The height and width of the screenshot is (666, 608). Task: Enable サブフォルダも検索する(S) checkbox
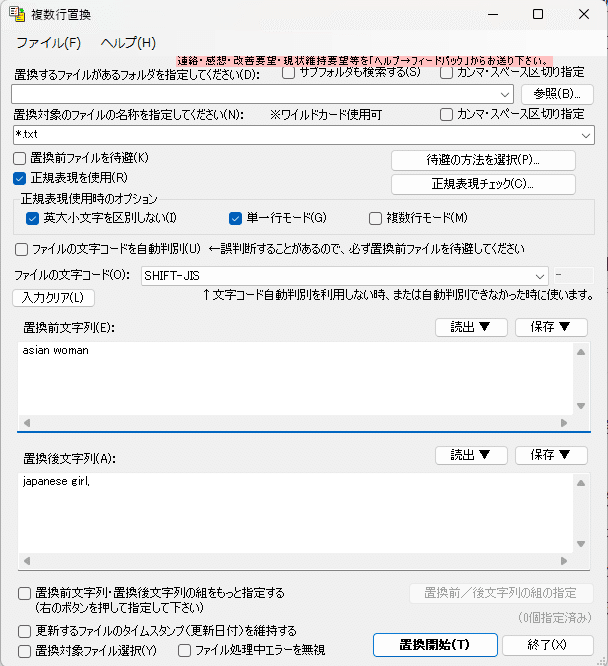click(288, 73)
